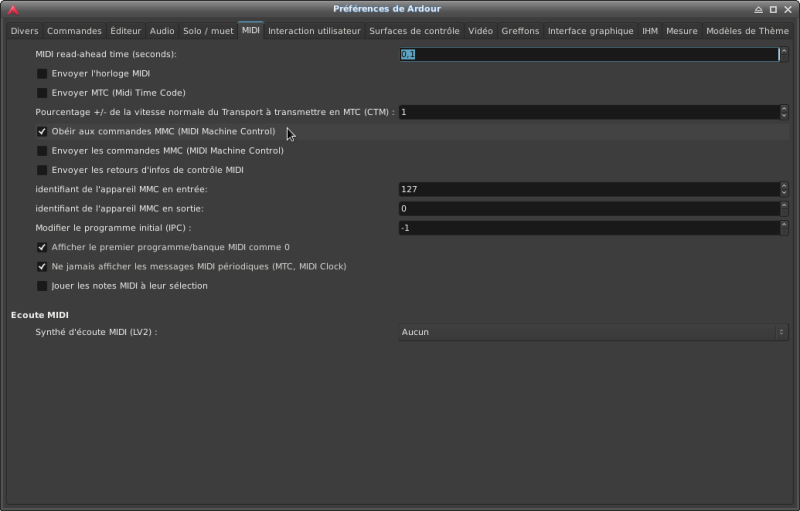Open the Éditeur tab

(125, 31)
